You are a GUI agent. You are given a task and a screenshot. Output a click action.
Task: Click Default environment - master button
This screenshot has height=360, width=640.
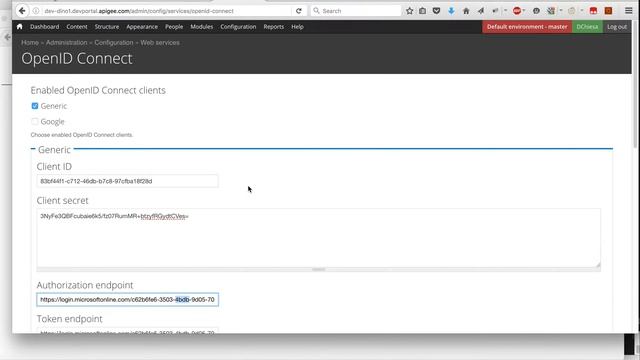527,27
